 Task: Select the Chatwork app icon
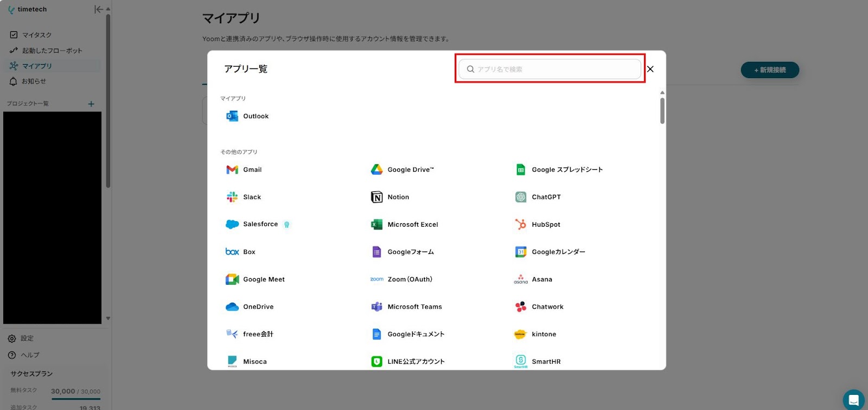pos(521,307)
